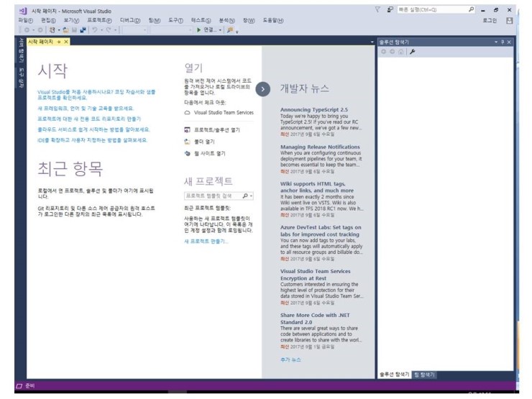Click 추가 뉴스 more news link

coord(290,359)
